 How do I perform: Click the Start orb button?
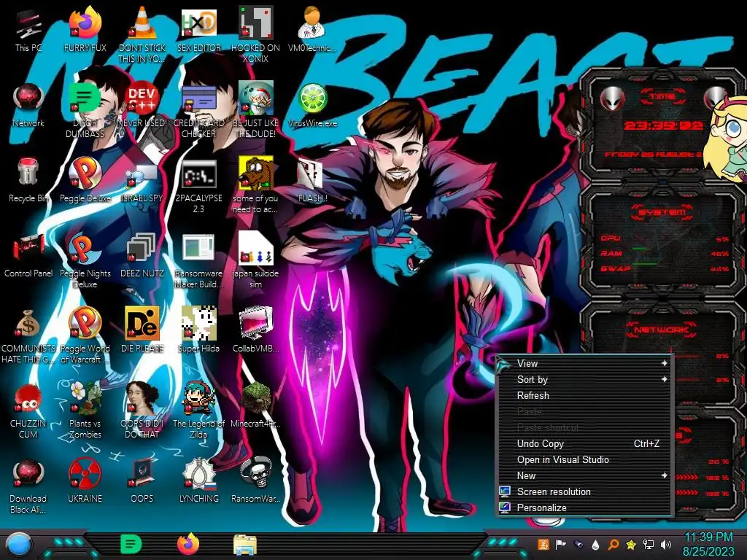(20, 544)
